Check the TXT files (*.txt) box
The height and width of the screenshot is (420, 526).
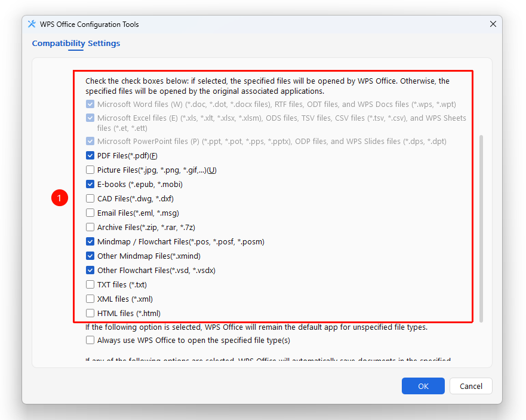tap(90, 285)
